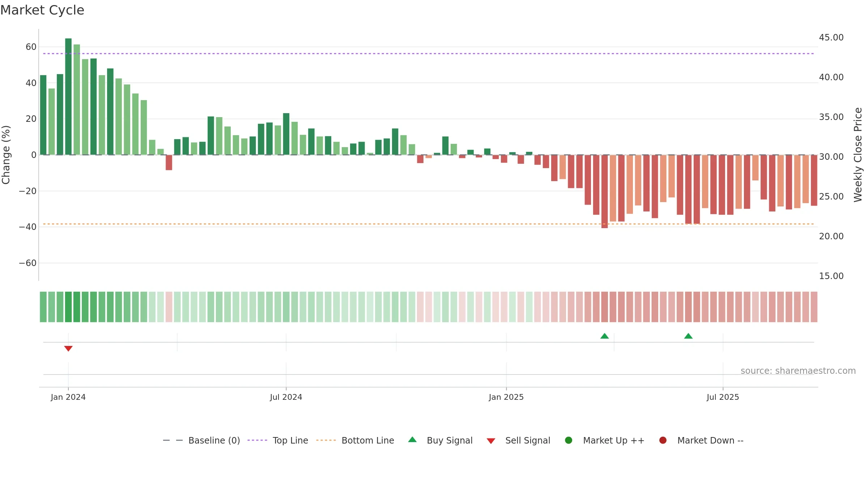Click the Change (%) y-axis title
Viewport: 868px width, 488px height.
pos(6,155)
